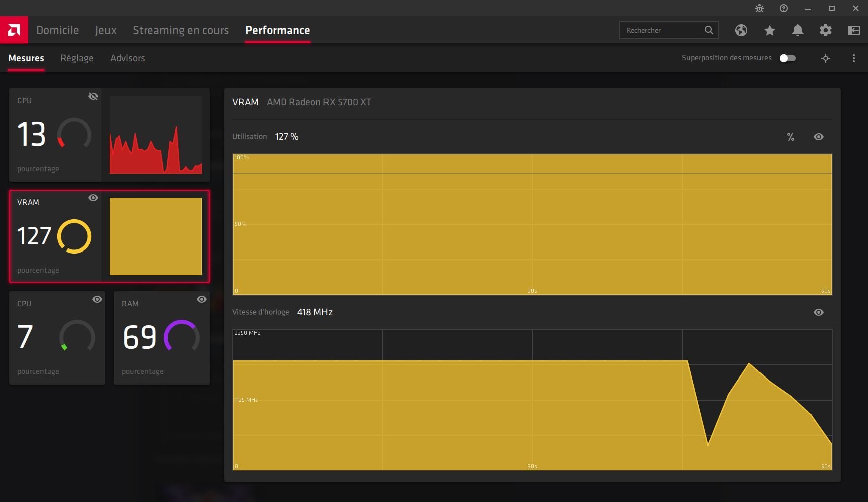The height and width of the screenshot is (502, 868).
Task: Switch units with the percent button
Action: click(790, 137)
